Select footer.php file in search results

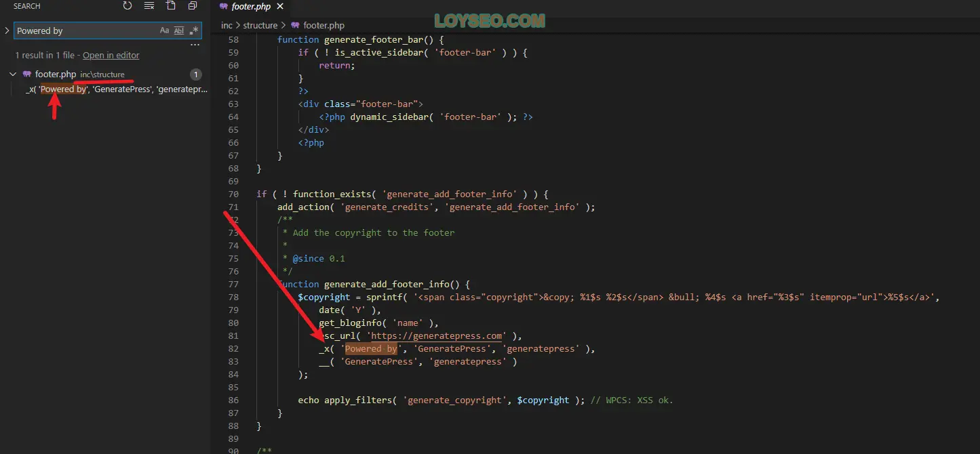(56, 74)
